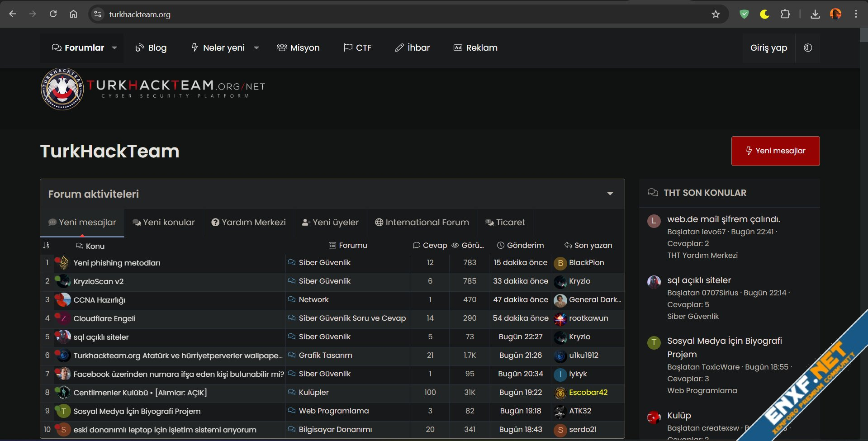This screenshot has width=868, height=441.
Task: Open Sosyal Medya İçin Biyografi Projem sidebar thread
Action: [x=724, y=347]
